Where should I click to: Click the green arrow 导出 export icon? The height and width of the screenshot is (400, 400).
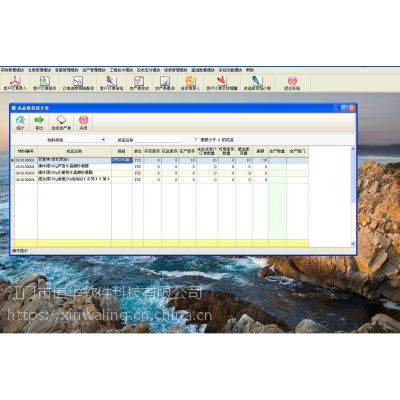[39, 122]
